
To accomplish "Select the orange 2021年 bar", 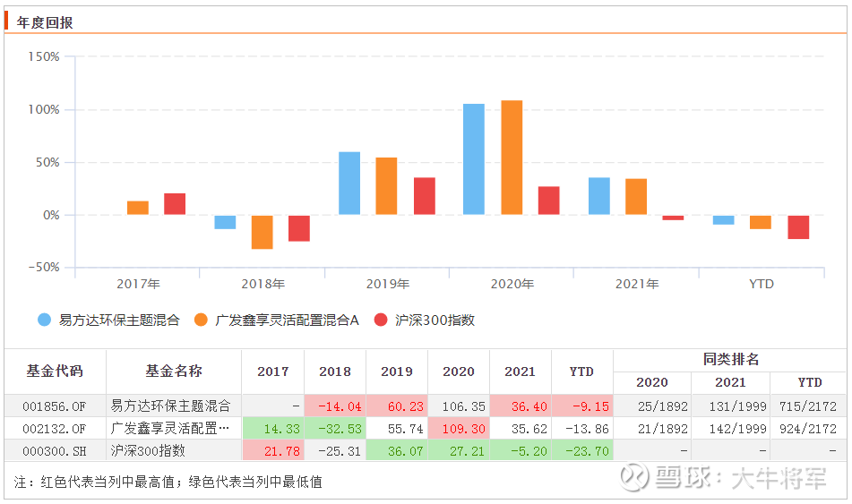I will pos(636,197).
